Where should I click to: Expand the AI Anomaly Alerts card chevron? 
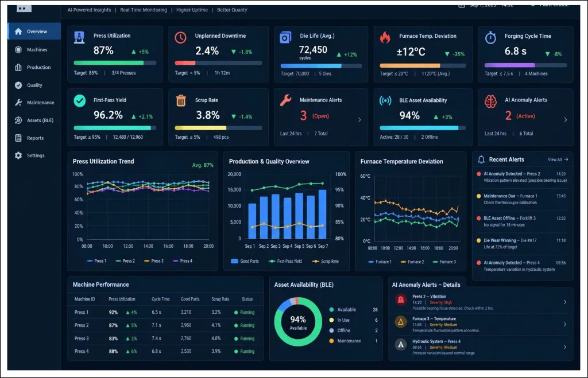566,120
